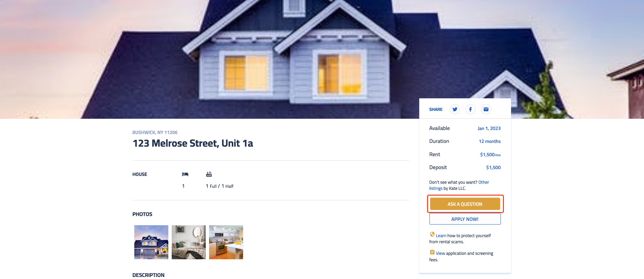Click the Ask a Question button

click(x=465, y=204)
